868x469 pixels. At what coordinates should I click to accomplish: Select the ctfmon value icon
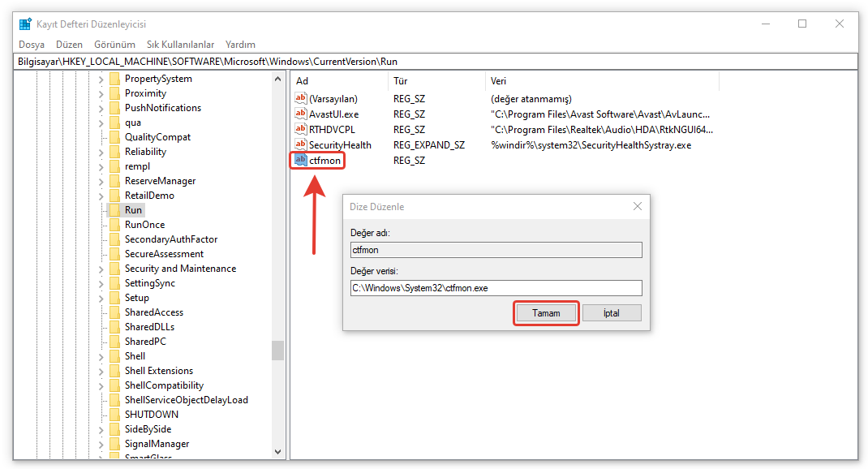coord(301,161)
